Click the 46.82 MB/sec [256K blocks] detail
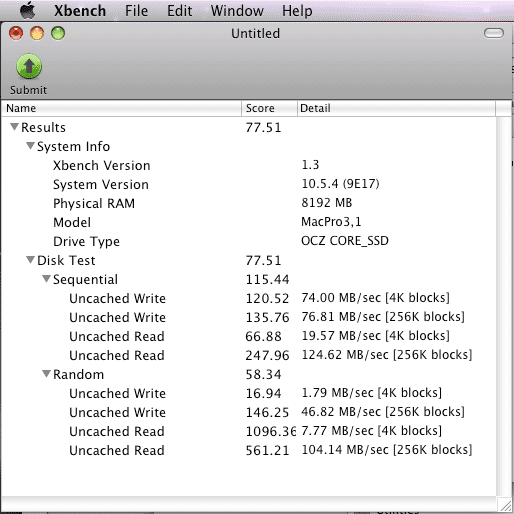 pyautogui.click(x=383, y=412)
